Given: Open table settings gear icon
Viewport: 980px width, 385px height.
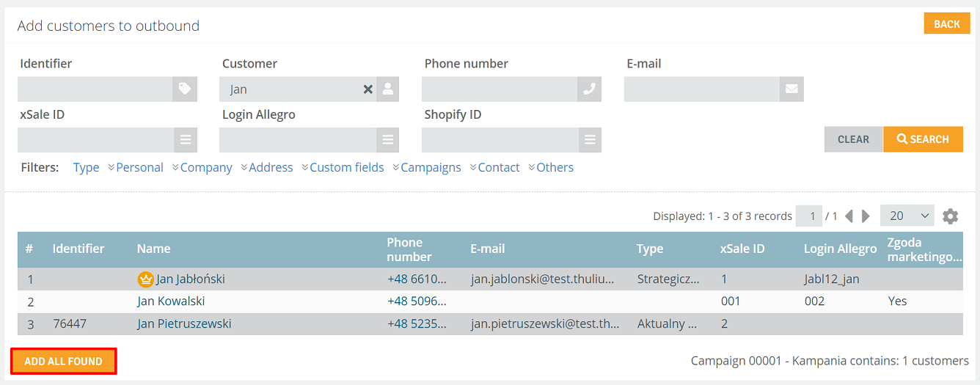Looking at the screenshot, I should [951, 216].
